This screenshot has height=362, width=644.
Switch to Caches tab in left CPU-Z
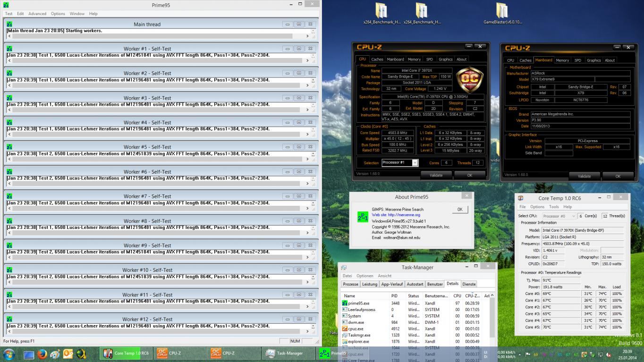coord(377,59)
